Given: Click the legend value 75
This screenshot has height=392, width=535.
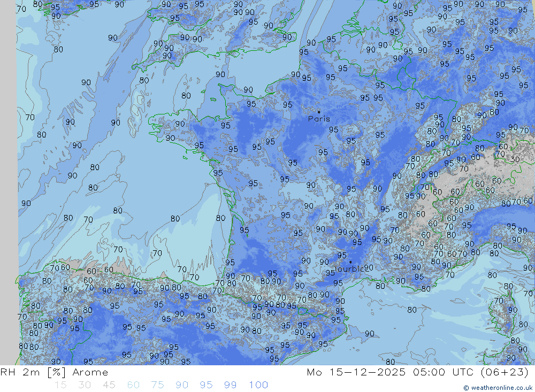Looking at the screenshot, I should (158, 385).
